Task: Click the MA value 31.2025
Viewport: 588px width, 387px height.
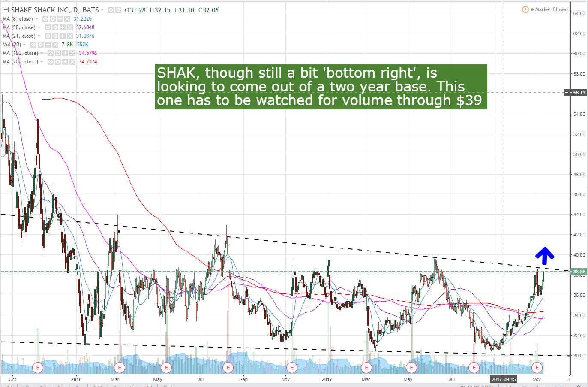Action: coord(83,19)
